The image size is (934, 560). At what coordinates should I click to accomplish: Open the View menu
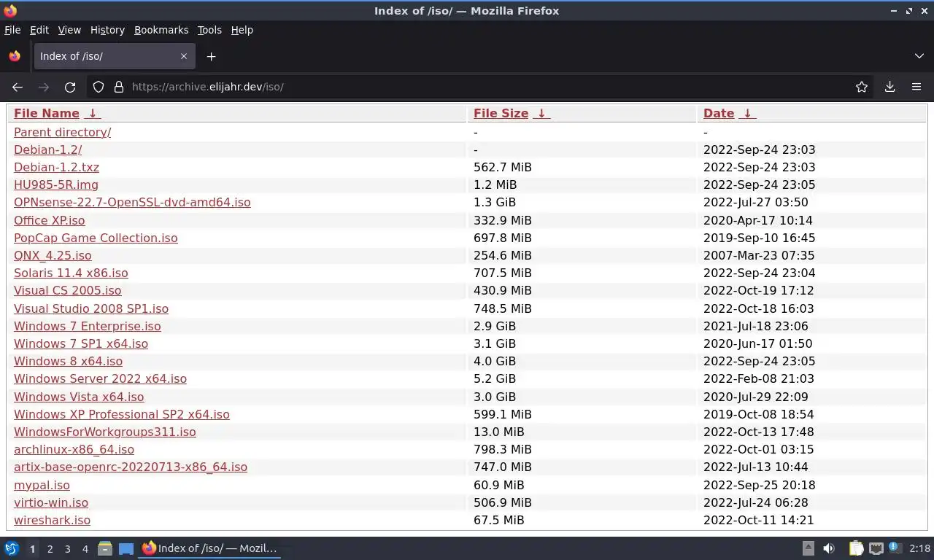coord(69,30)
